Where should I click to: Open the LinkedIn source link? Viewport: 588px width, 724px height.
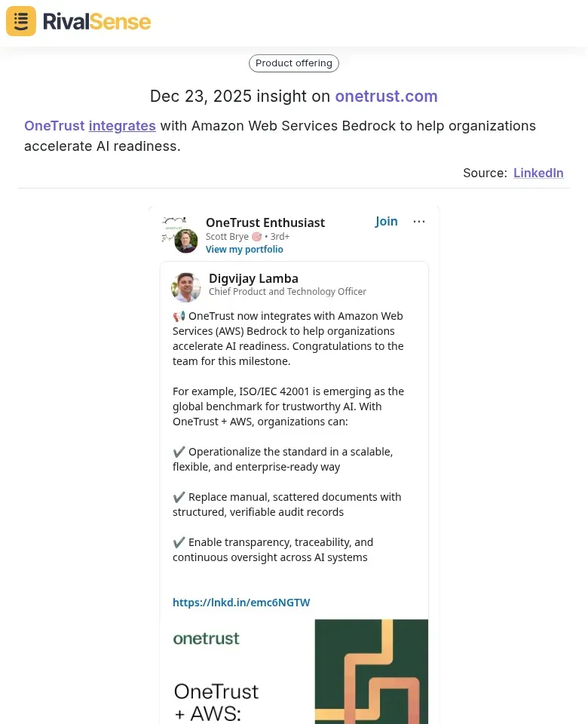538,173
